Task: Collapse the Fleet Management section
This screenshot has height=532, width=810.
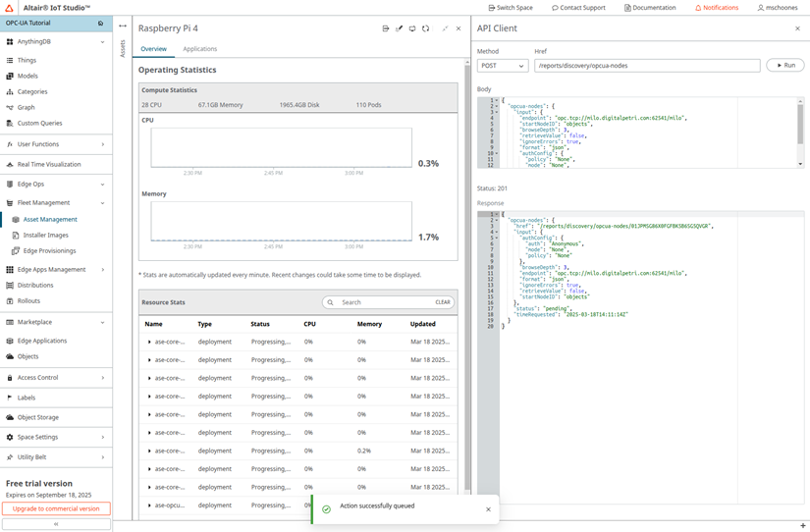Action: point(102,203)
